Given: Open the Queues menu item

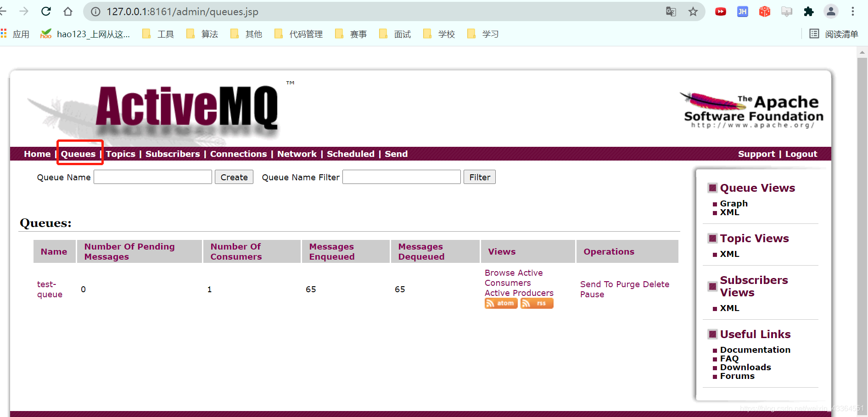Looking at the screenshot, I should pyautogui.click(x=78, y=154).
